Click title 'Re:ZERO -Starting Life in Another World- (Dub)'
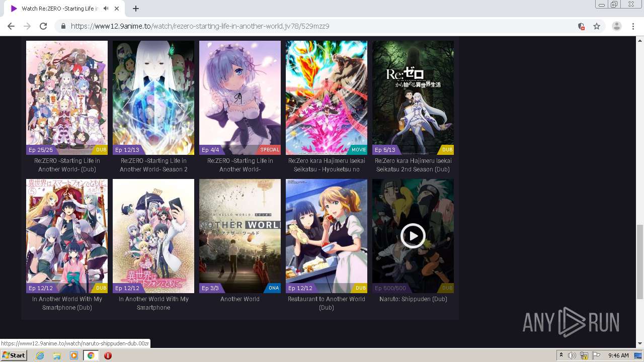The width and height of the screenshot is (644, 362). (67, 165)
